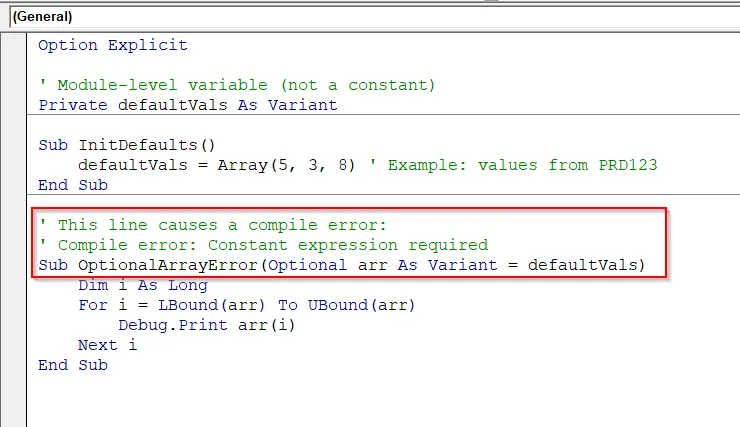
Task: Click the 'Dim i As Long' line
Action: [143, 285]
